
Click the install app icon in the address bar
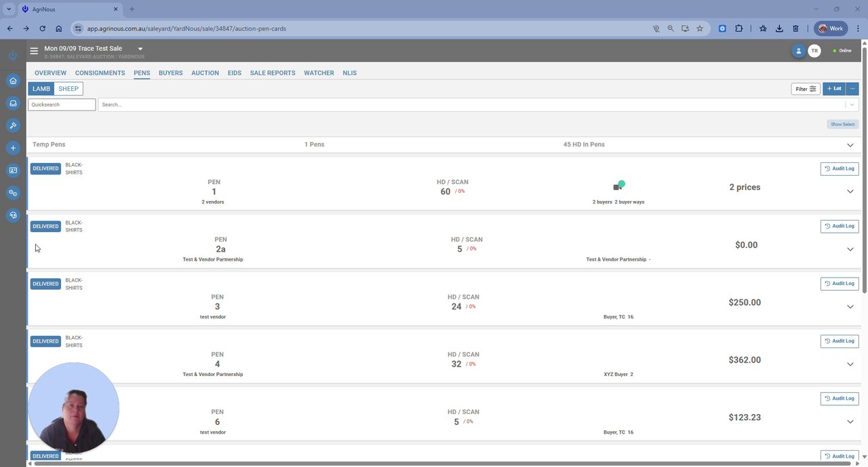(x=685, y=29)
